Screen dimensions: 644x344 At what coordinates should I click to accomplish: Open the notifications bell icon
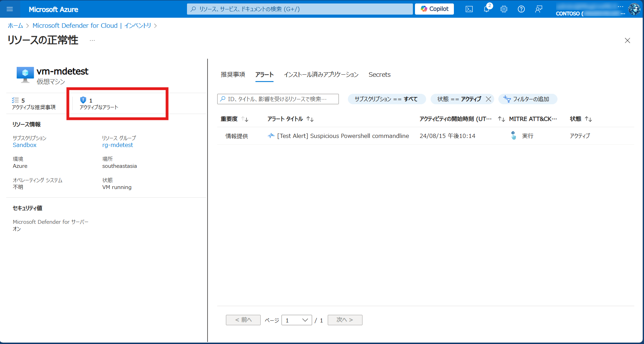click(x=486, y=9)
